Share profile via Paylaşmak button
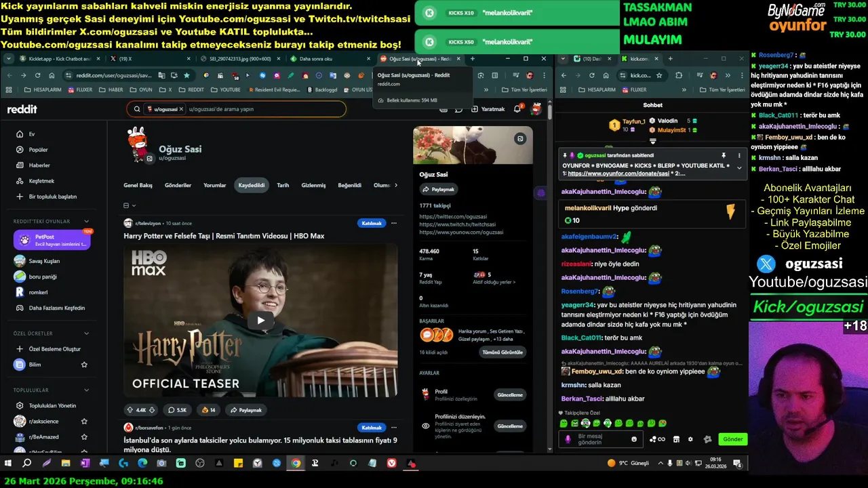Image resolution: width=868 pixels, height=488 pixels. pos(439,190)
